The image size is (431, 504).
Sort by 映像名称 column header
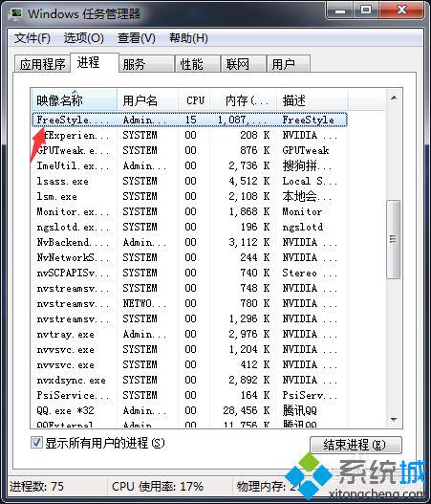[x=75, y=100]
